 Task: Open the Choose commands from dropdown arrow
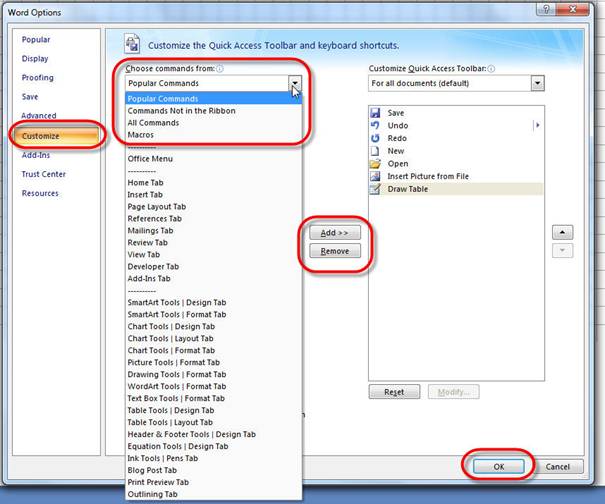(295, 83)
